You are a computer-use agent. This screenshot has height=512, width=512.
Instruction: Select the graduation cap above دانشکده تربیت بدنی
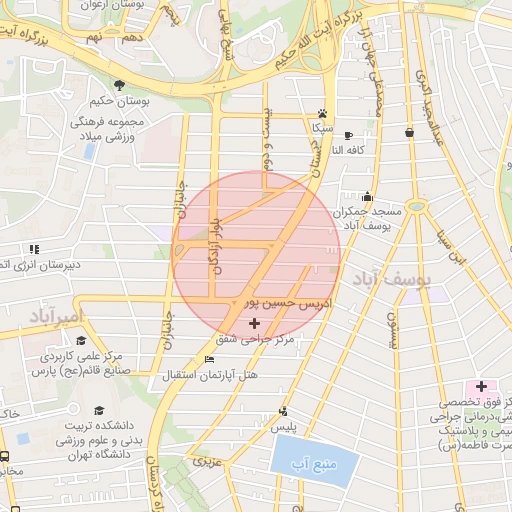click(x=99, y=410)
